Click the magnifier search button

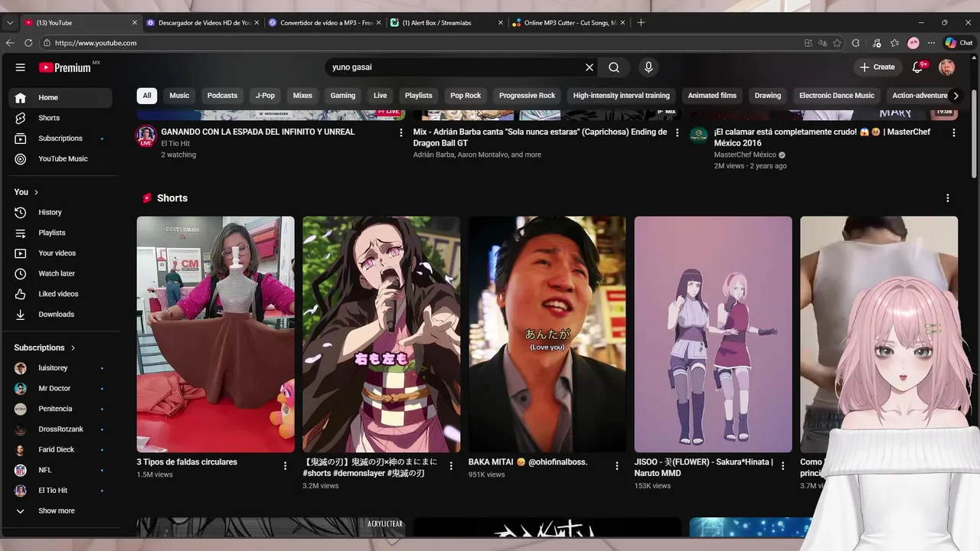pos(614,67)
